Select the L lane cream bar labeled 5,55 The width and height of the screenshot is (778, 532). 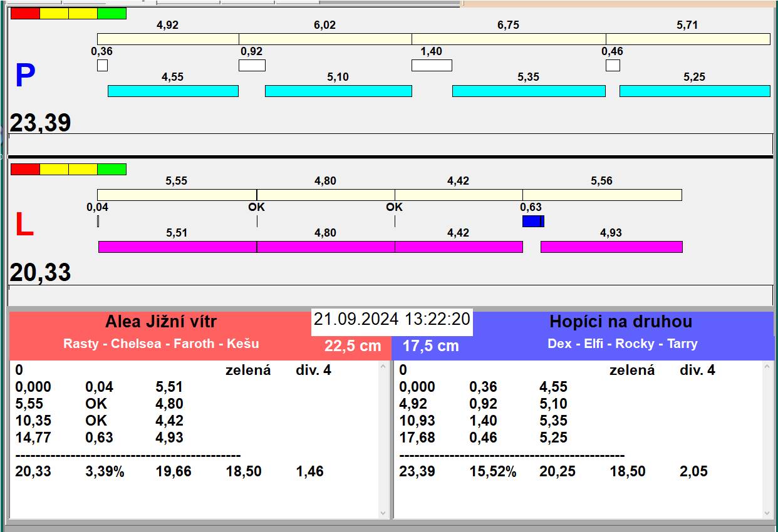[x=177, y=195]
